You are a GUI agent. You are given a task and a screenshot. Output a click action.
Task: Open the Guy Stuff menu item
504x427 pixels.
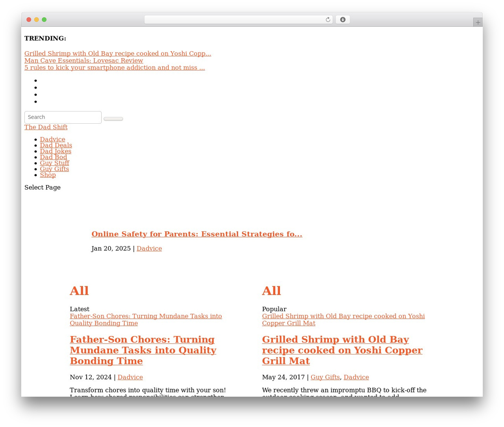click(54, 163)
